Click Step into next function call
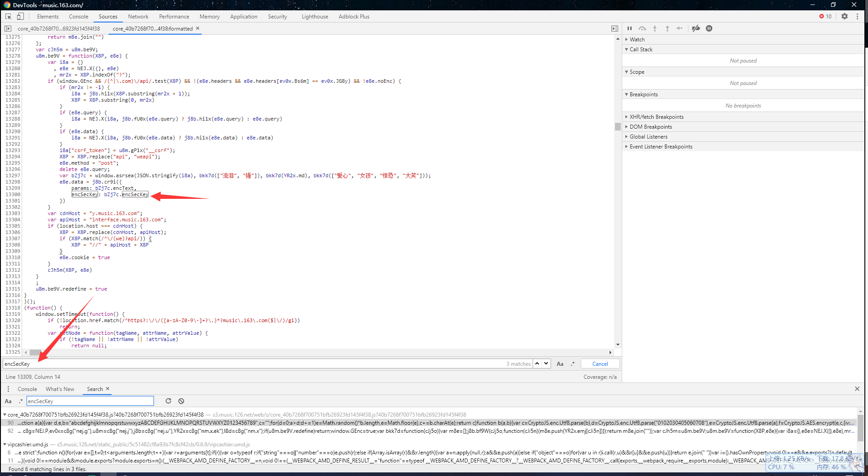This screenshot has height=476, width=868. [x=655, y=28]
